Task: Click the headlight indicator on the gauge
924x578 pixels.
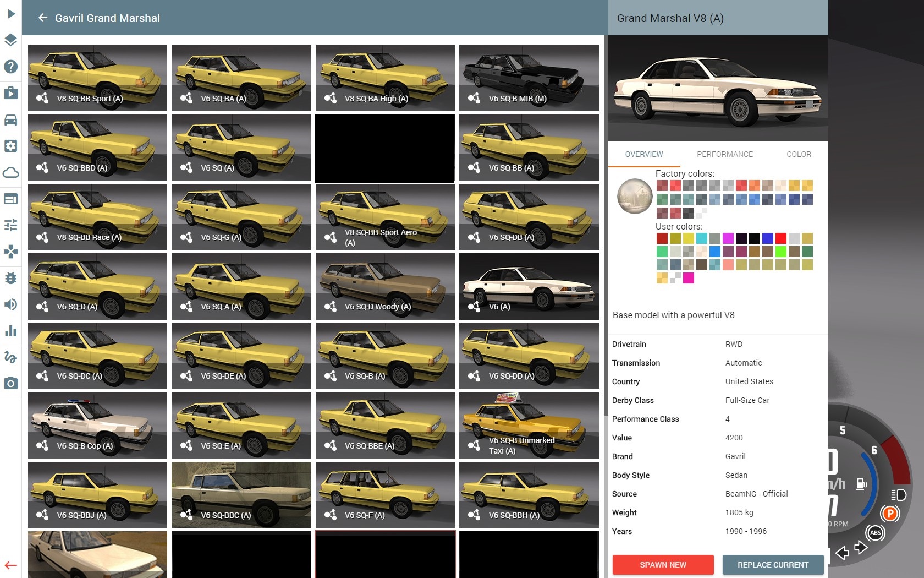Action: pyautogui.click(x=899, y=494)
